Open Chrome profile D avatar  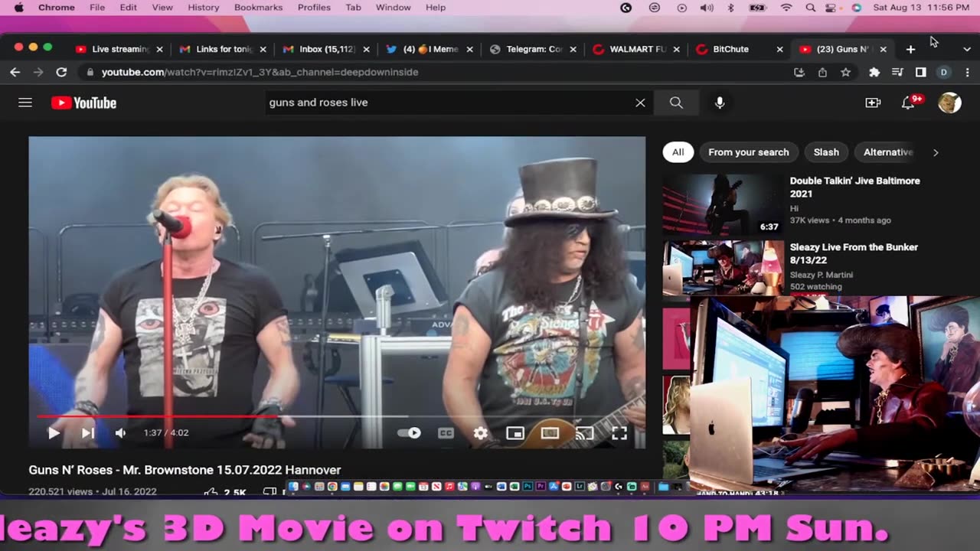click(x=943, y=72)
